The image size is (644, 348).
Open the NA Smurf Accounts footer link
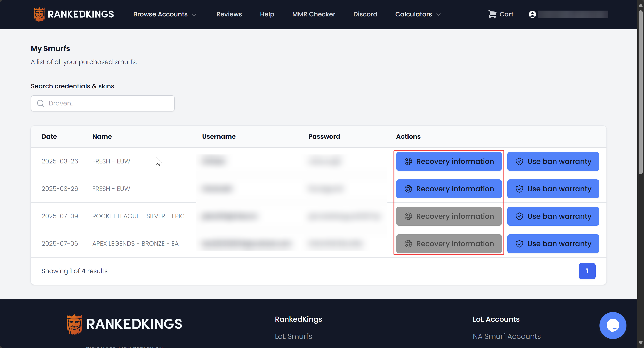507,336
